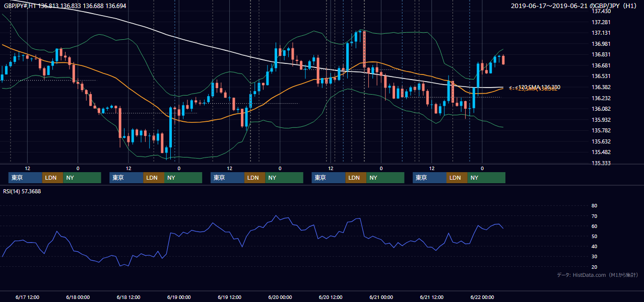Viewport: 644px width, 302px height.
Task: Select the 6/18 00:00 date axis label
Action: [x=78, y=297]
